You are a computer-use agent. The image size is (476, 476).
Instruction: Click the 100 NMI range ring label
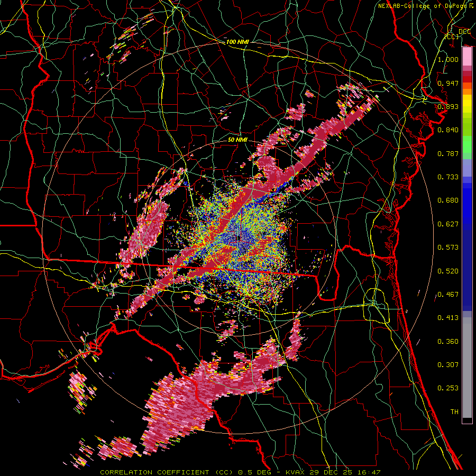point(237,42)
